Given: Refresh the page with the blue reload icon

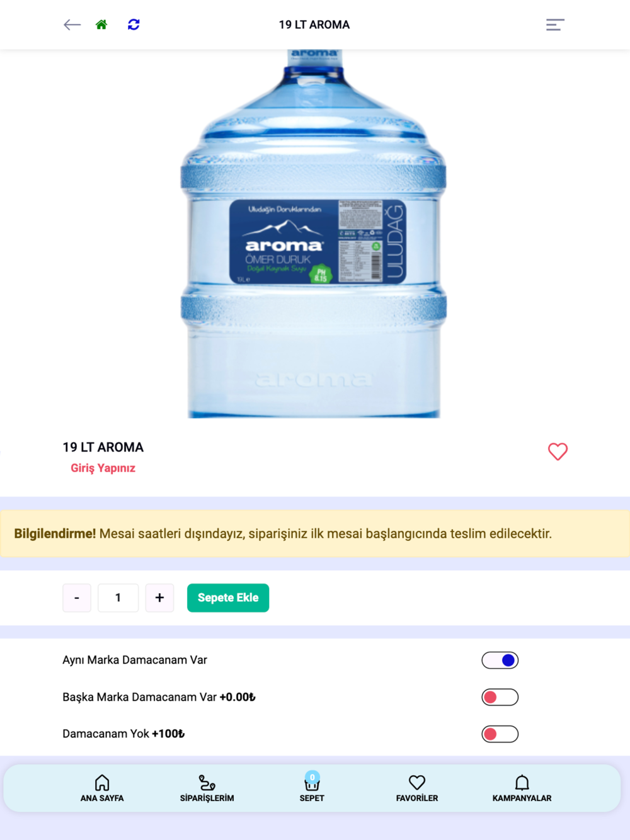Looking at the screenshot, I should (x=134, y=25).
